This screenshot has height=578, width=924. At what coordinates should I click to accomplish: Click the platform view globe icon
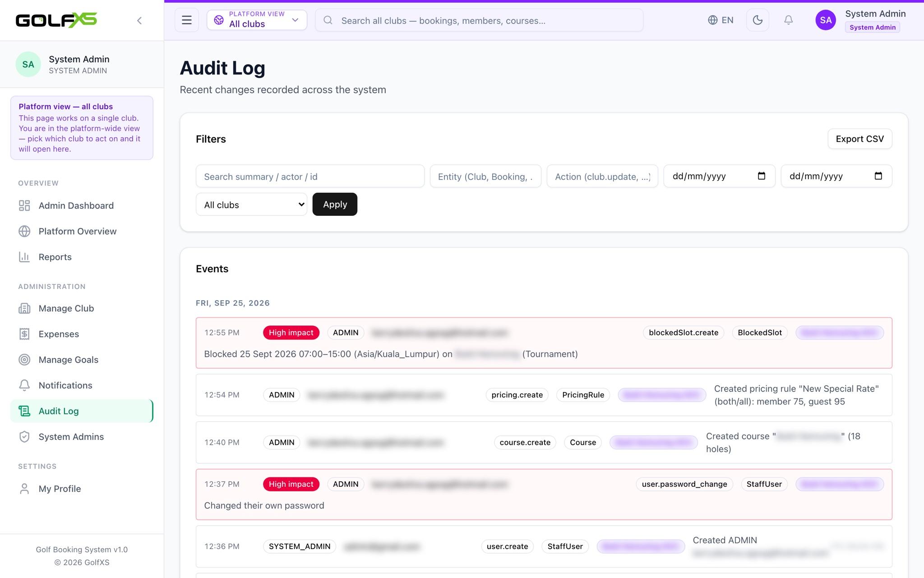point(219,20)
